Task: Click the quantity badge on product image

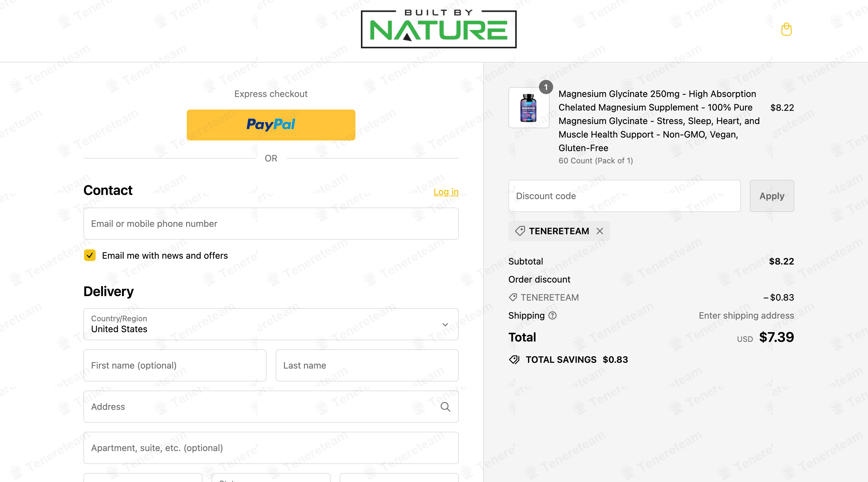Action: [546, 87]
